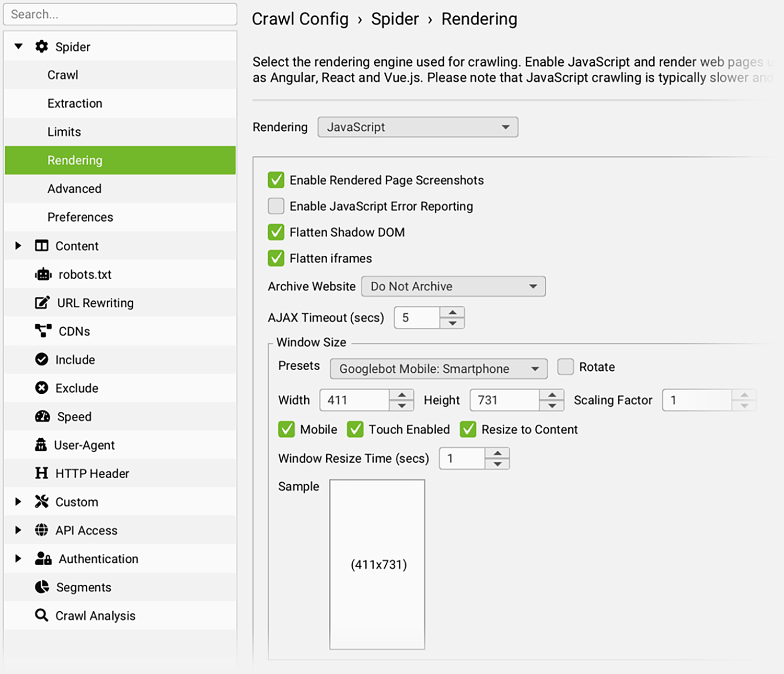The height and width of the screenshot is (674, 784).
Task: Open the Limits settings page
Action: [x=120, y=132]
